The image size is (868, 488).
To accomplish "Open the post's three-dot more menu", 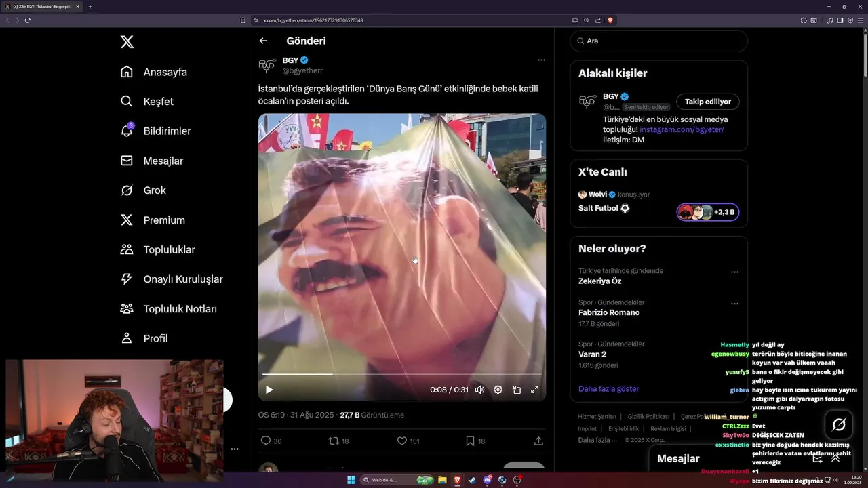I will pyautogui.click(x=541, y=60).
